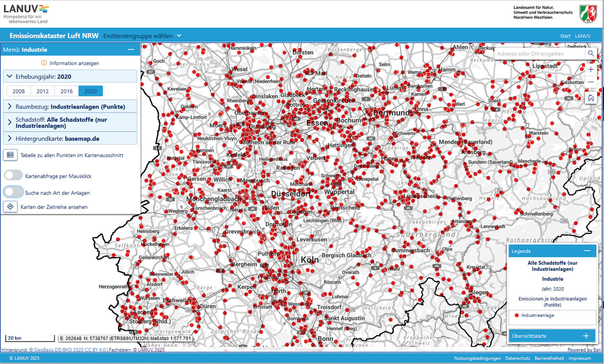
Task: Select survey year 2016
Action: point(67,91)
